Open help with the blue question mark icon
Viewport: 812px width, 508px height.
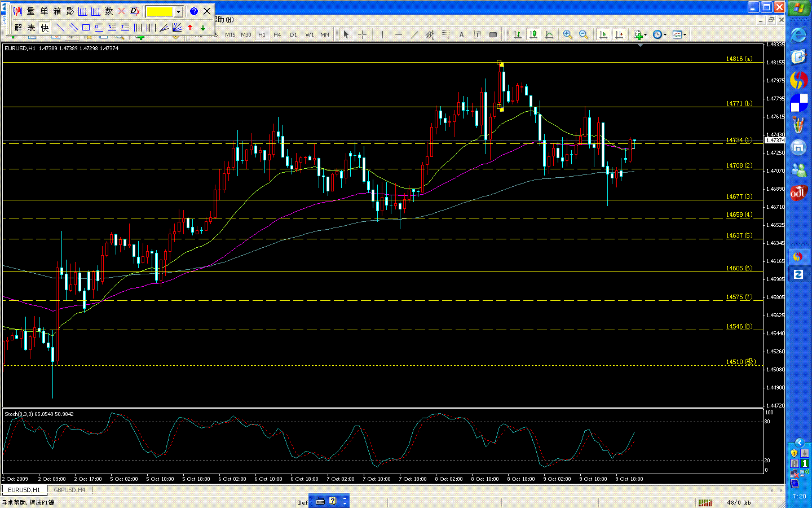pos(193,11)
